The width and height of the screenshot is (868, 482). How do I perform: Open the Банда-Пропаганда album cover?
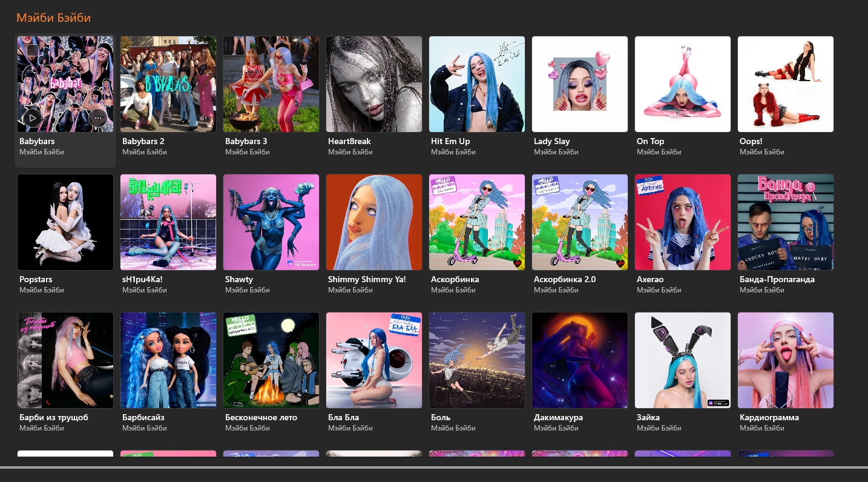pyautogui.click(x=786, y=222)
